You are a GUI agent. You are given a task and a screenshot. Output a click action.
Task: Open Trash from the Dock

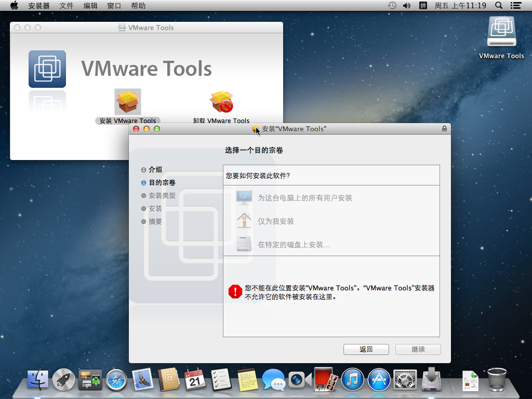point(497,379)
